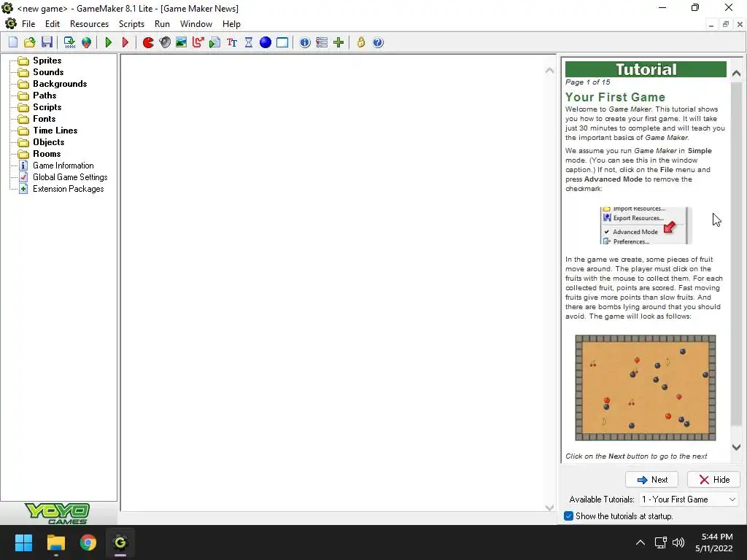This screenshot has width=747, height=560.
Task: Open the Available Tutorials dropdown
Action: 689,499
